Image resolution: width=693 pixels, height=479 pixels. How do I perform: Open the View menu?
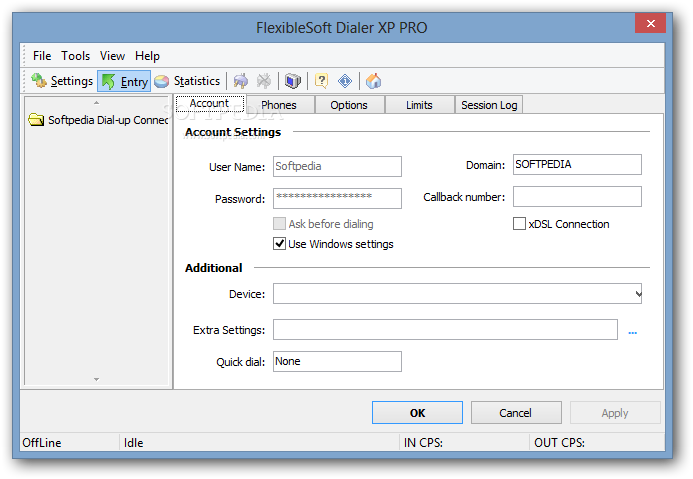(112, 56)
